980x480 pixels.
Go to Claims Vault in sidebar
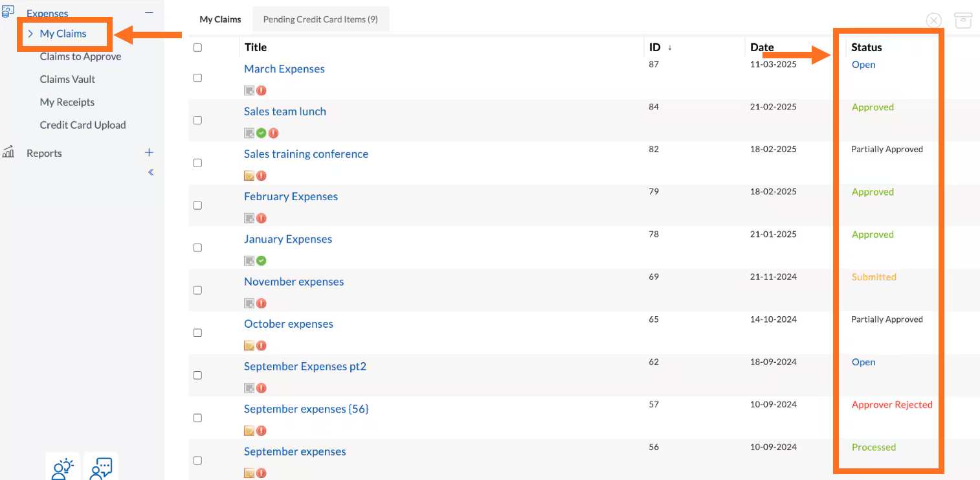(x=67, y=79)
